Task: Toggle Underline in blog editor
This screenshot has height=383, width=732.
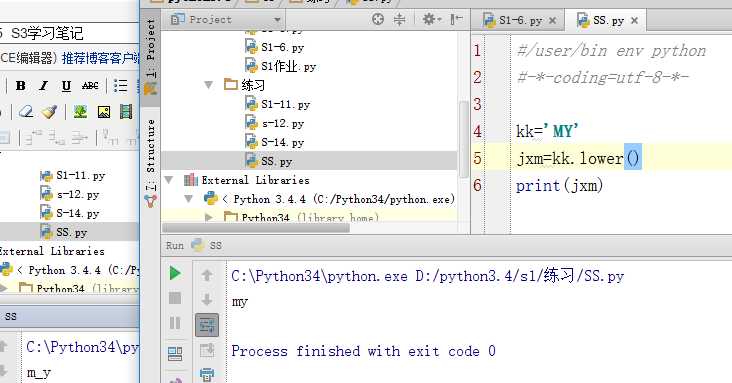Action: (66, 85)
